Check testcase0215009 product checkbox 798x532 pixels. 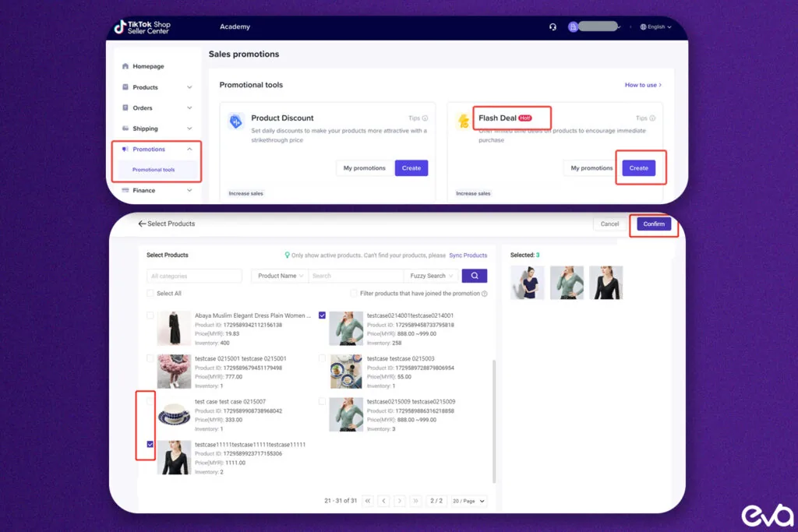(x=322, y=401)
